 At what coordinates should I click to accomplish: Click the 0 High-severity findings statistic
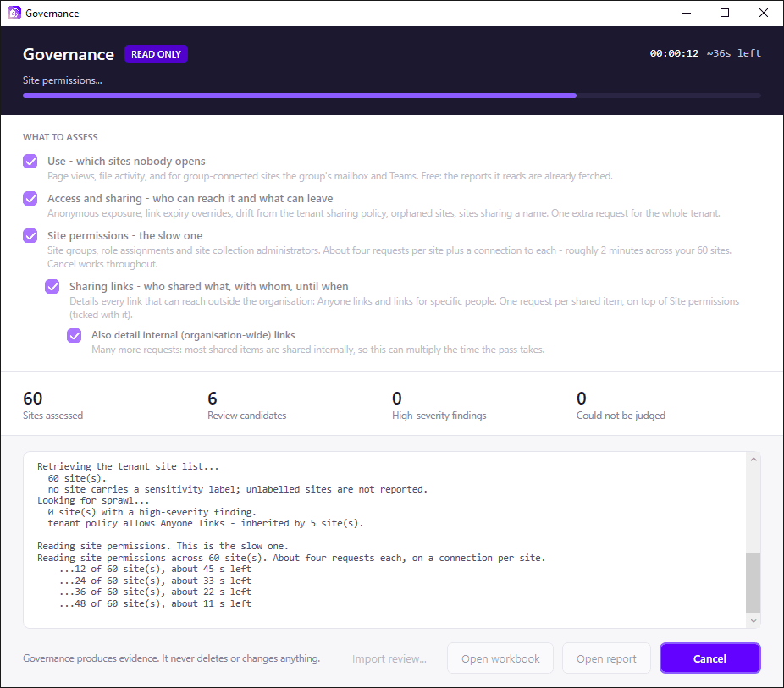point(439,405)
